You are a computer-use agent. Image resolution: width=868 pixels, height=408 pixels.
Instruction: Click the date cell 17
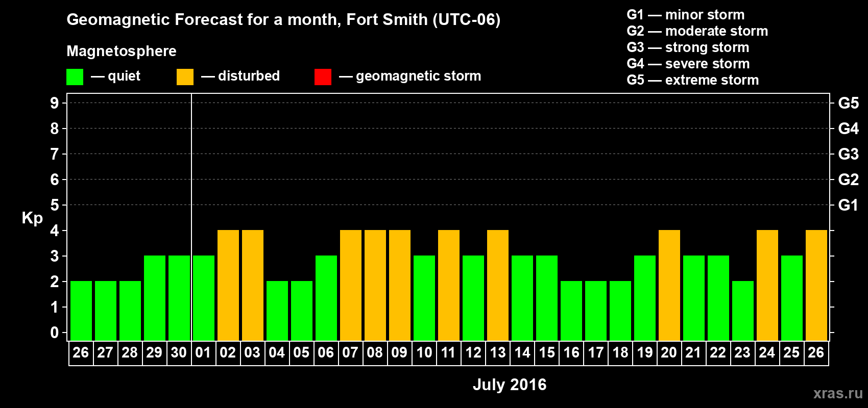(x=595, y=353)
